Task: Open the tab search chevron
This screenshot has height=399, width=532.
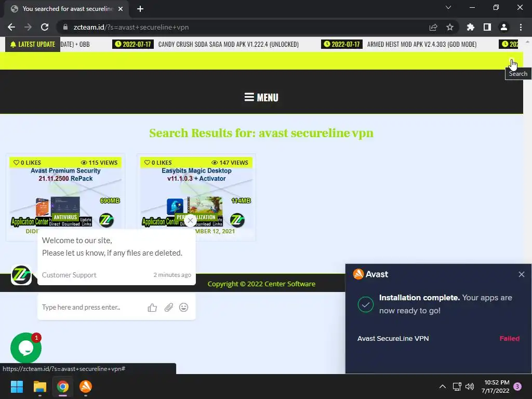Action: pyautogui.click(x=448, y=7)
